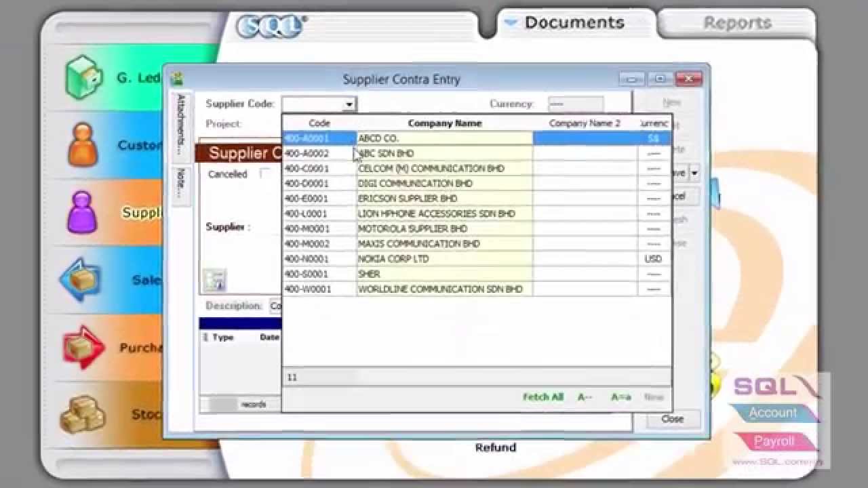Select the purple Supplier module icon

(x=82, y=212)
